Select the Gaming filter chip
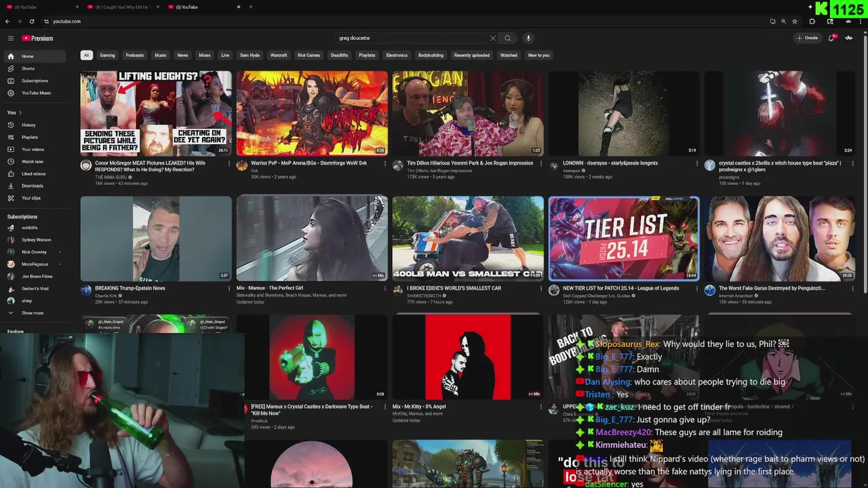Viewport: 868px width, 488px height. [x=107, y=55]
